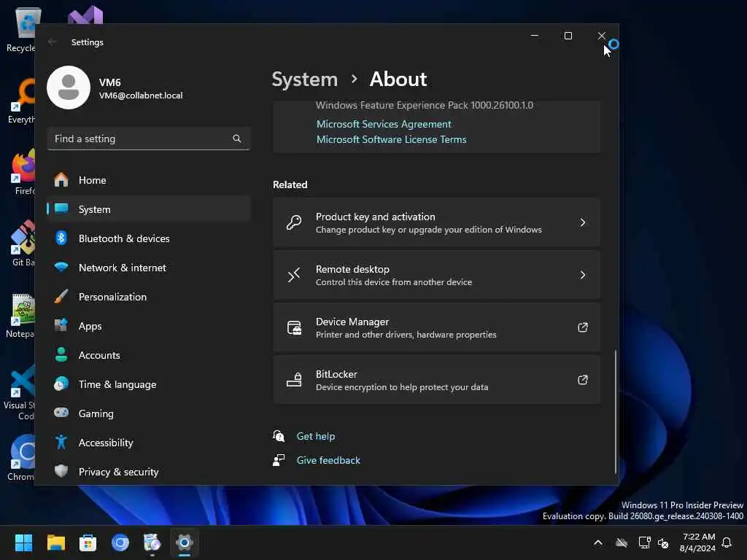Open the notification bell
The image size is (747, 560).
click(x=727, y=542)
